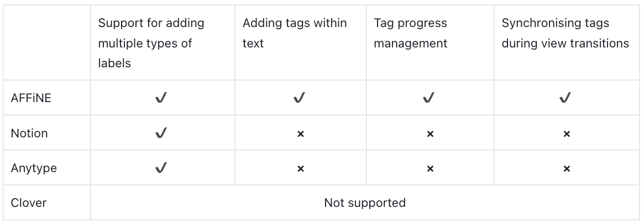Select the Anytype row label
The width and height of the screenshot is (644, 224).
point(34,168)
